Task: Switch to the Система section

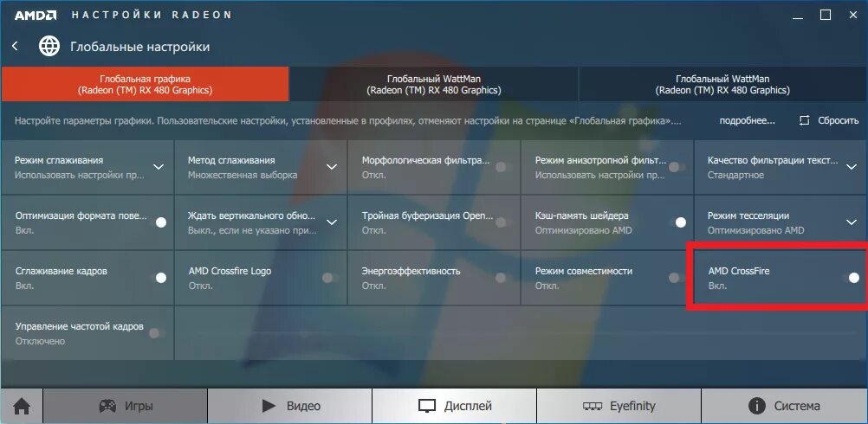Action: tap(784, 407)
